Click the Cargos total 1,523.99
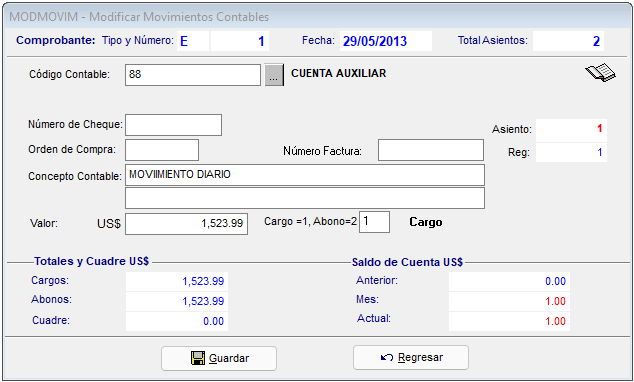 click(177, 281)
